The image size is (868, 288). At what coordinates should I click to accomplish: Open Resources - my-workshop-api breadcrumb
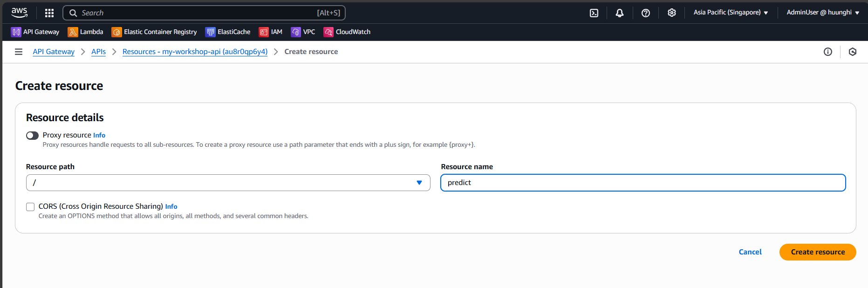[x=195, y=52]
